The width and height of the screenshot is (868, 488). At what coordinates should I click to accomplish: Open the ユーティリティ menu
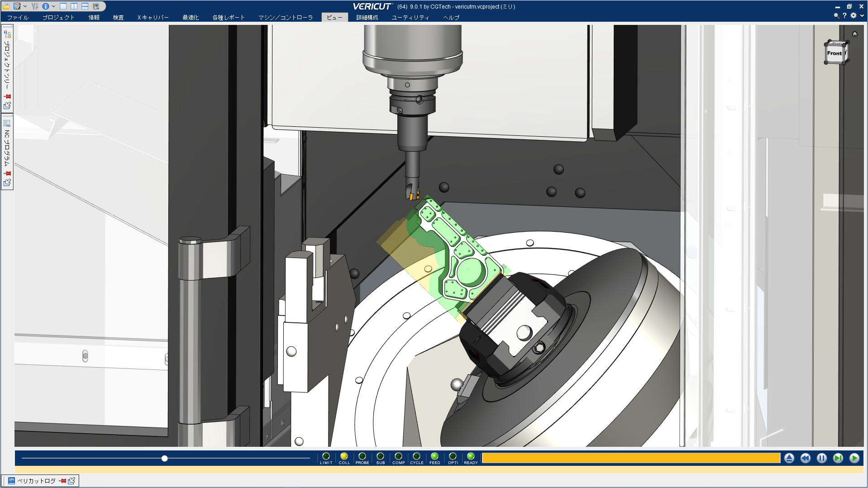click(x=410, y=18)
